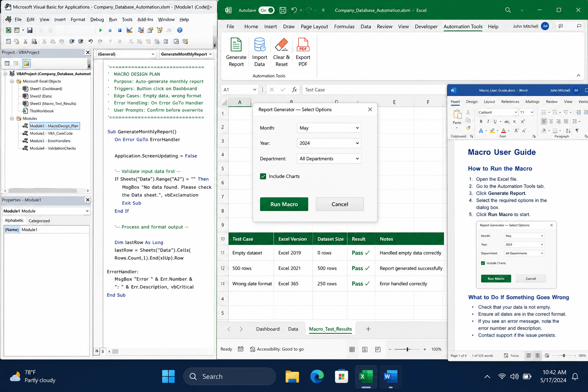
Task: Add a new sheet with plus button
Action: (368, 329)
